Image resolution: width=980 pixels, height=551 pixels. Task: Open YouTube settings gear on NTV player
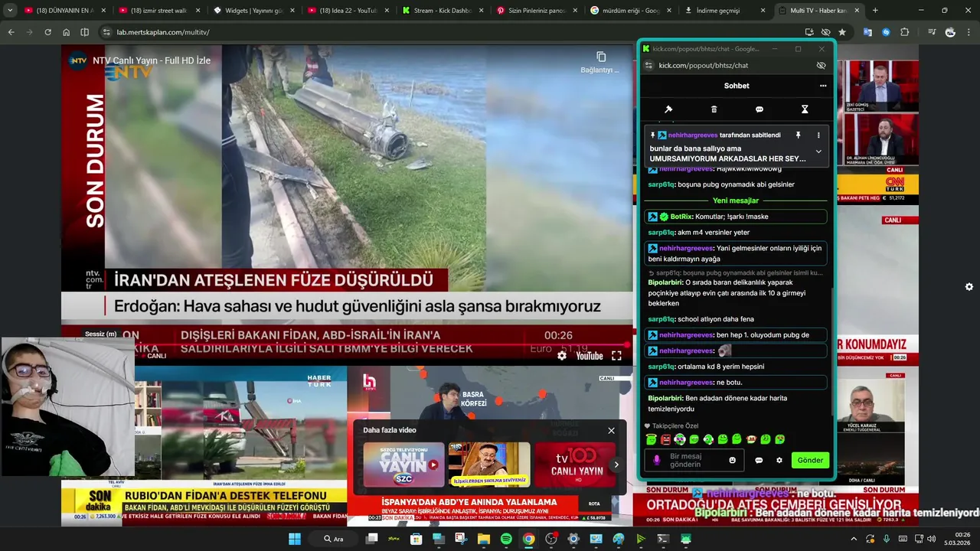(x=562, y=356)
